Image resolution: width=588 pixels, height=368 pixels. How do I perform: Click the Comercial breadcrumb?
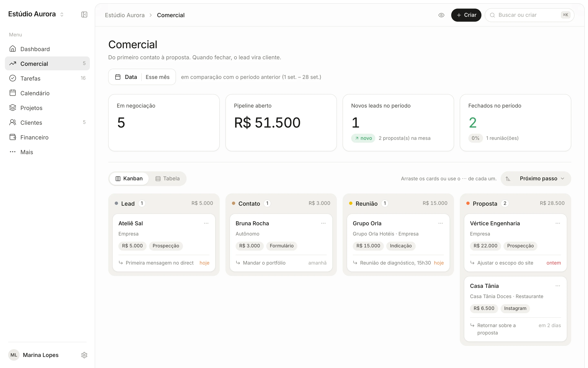170,15
